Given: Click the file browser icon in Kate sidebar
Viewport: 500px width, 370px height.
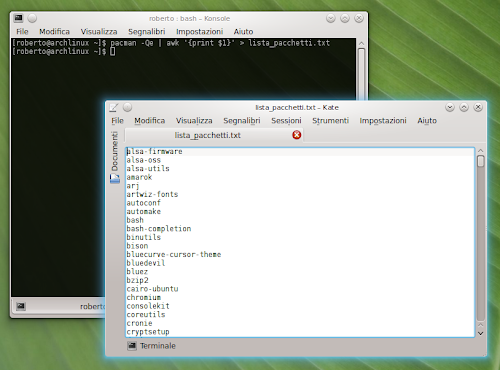Looking at the screenshot, I should tap(115, 179).
